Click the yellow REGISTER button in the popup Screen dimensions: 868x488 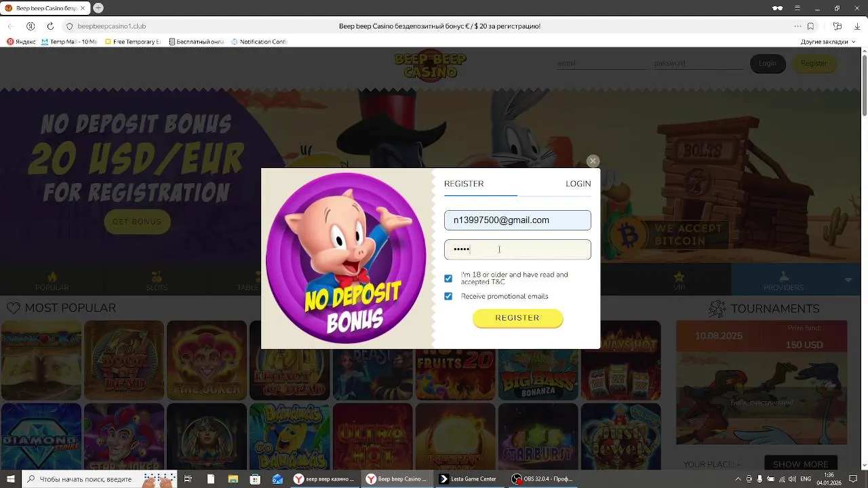(x=517, y=318)
